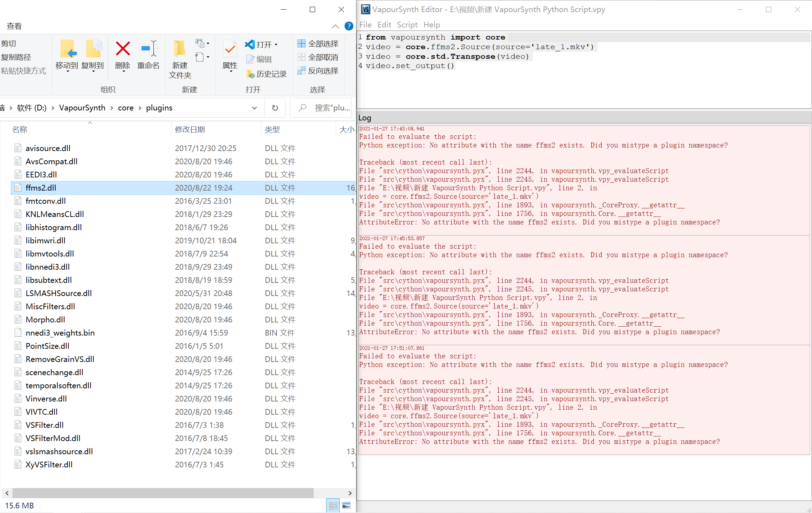Viewport: 812px width, 513px height.
Task: Click the scroll right arrow in Explorer
Action: [350, 493]
